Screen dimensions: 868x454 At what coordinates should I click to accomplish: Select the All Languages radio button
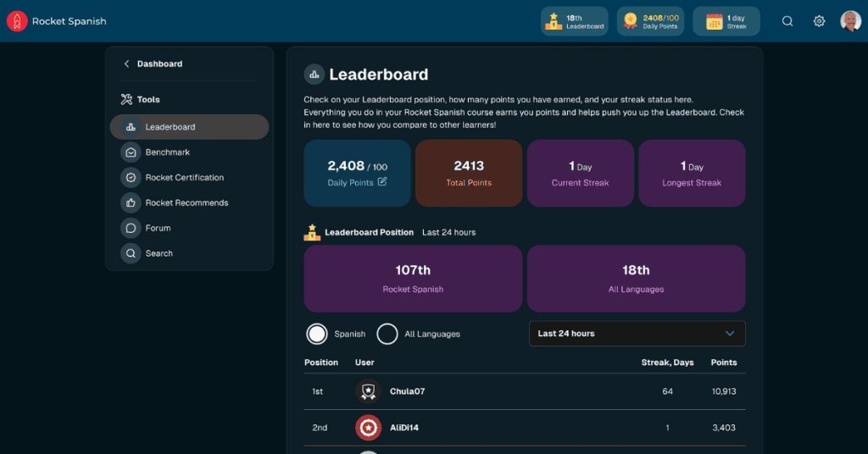coord(387,334)
